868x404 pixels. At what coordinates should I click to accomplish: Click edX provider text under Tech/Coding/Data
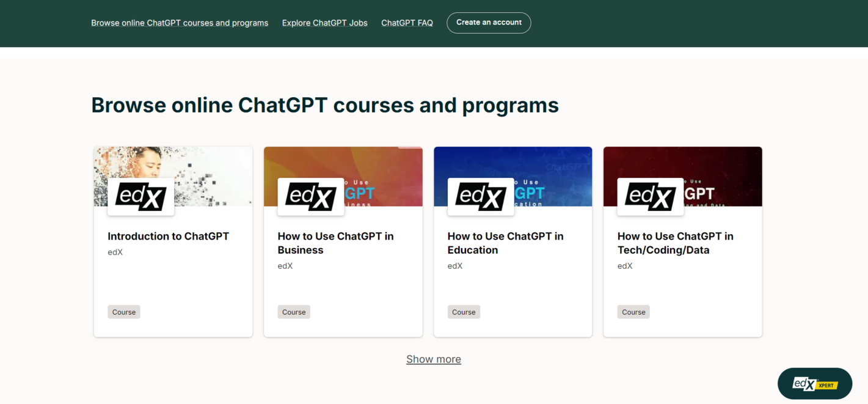[x=624, y=266]
